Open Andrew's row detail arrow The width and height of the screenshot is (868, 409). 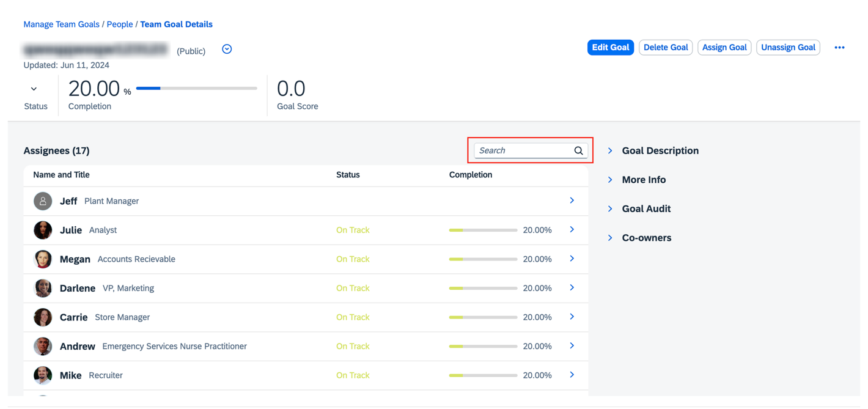point(572,346)
